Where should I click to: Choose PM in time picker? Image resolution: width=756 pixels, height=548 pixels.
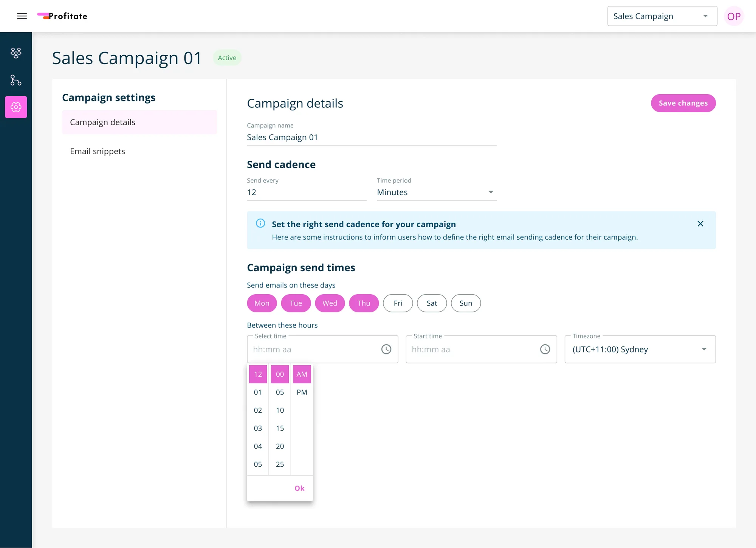(302, 392)
